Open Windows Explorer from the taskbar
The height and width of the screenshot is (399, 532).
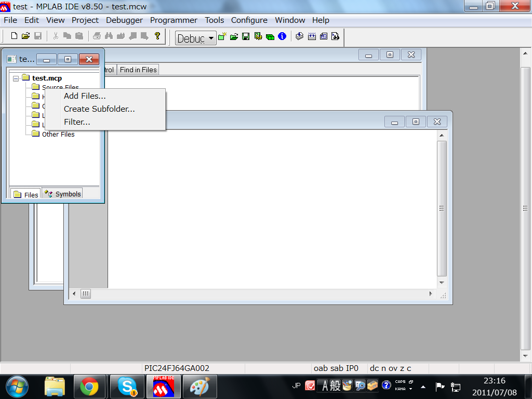[x=55, y=387]
